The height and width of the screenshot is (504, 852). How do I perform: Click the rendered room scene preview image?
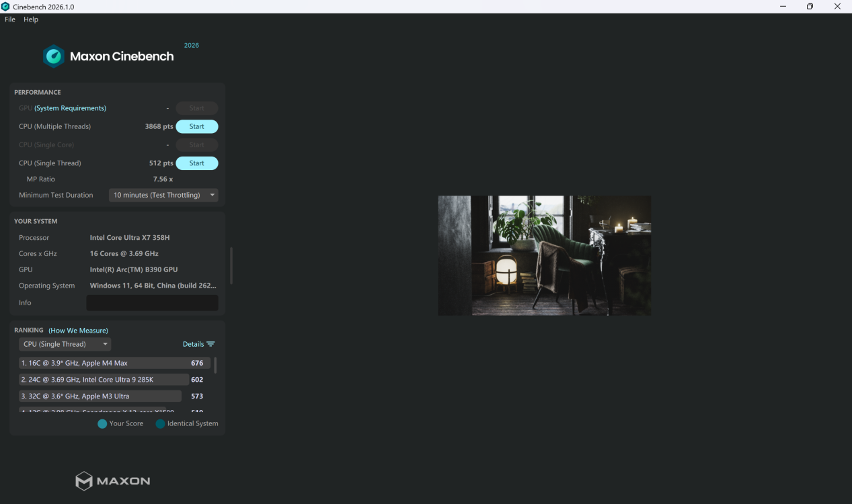pos(544,255)
